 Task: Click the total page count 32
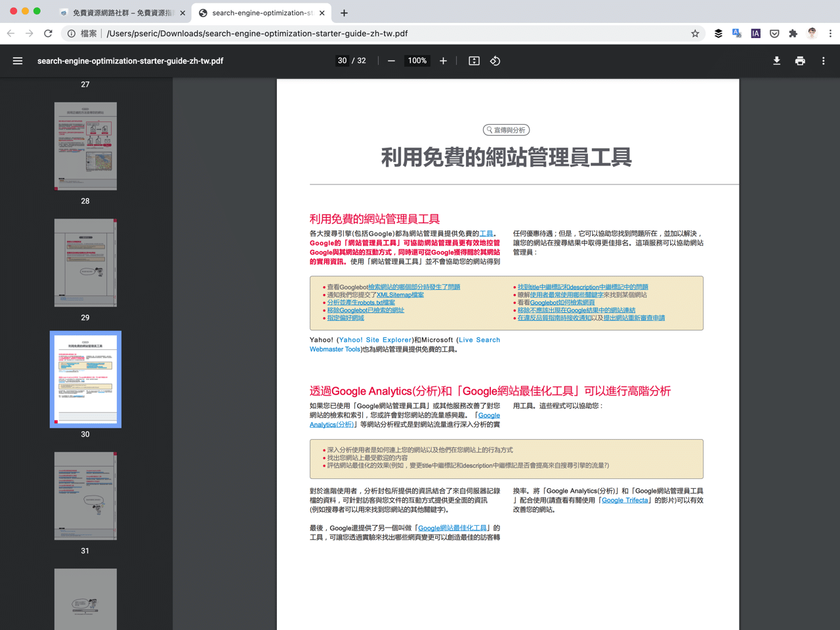pyautogui.click(x=362, y=61)
